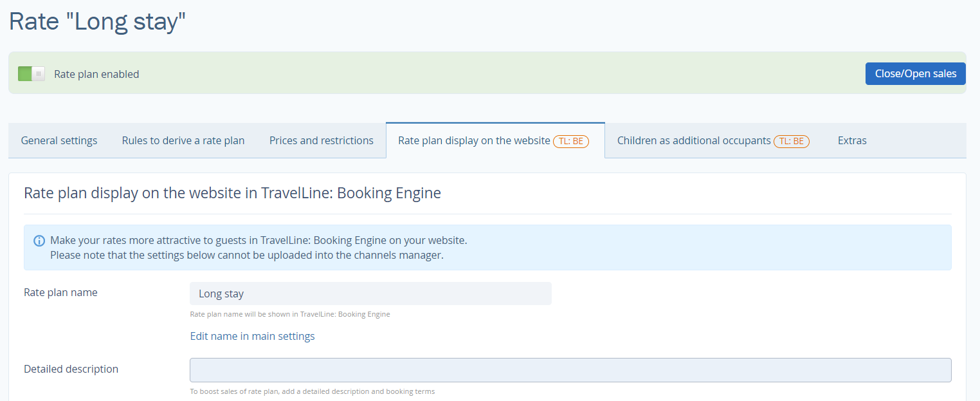Toggle the Rate plan enabled switch

click(32, 74)
